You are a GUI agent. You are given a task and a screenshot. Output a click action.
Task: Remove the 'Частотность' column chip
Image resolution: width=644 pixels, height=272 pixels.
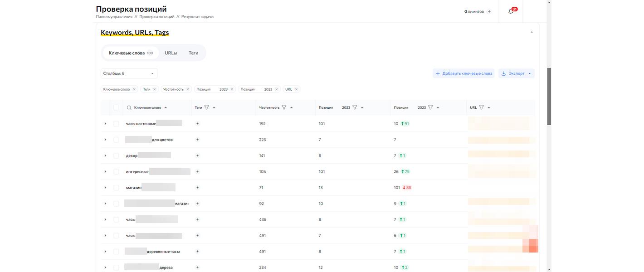click(188, 89)
